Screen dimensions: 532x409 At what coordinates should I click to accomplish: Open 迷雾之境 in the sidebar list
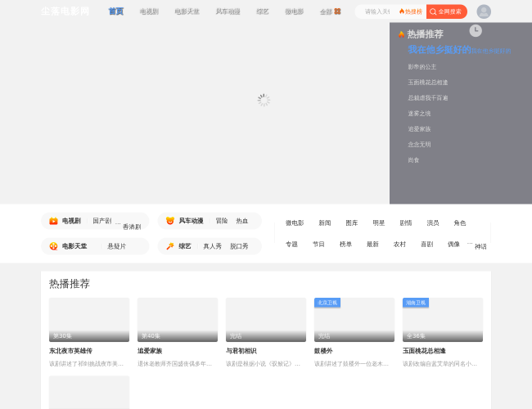pos(419,114)
